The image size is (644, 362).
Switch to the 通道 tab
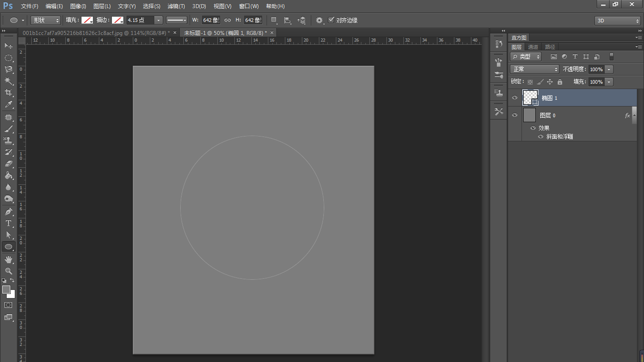(533, 47)
